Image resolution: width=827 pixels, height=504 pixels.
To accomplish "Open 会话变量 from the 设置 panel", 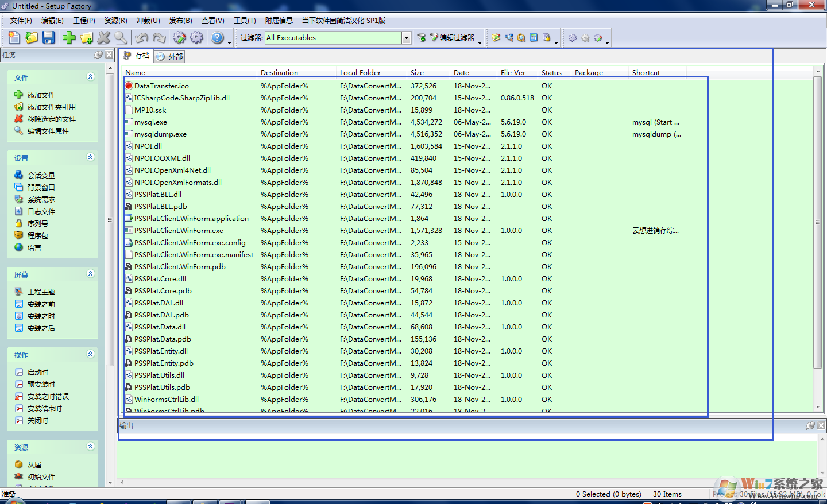I will coord(38,175).
